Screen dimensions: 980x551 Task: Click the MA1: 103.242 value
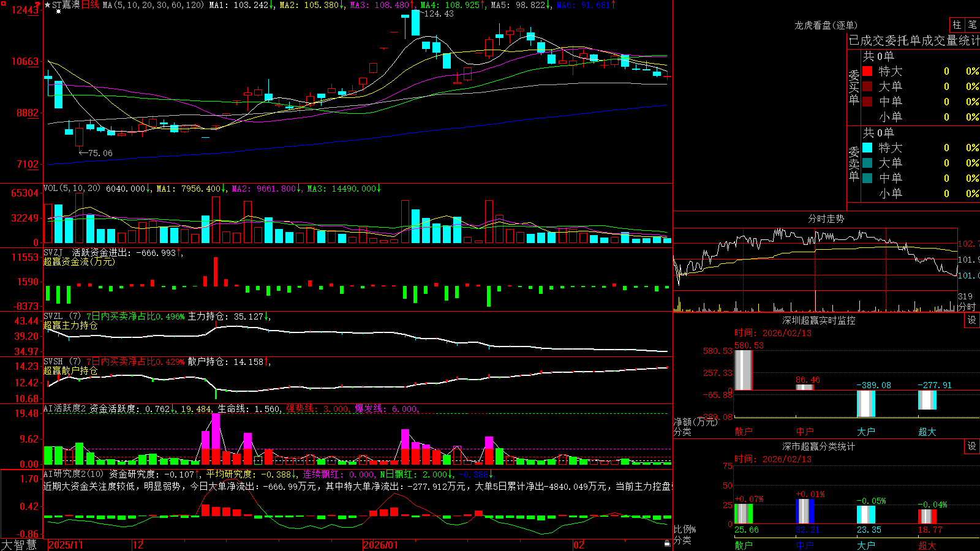[x=241, y=5]
